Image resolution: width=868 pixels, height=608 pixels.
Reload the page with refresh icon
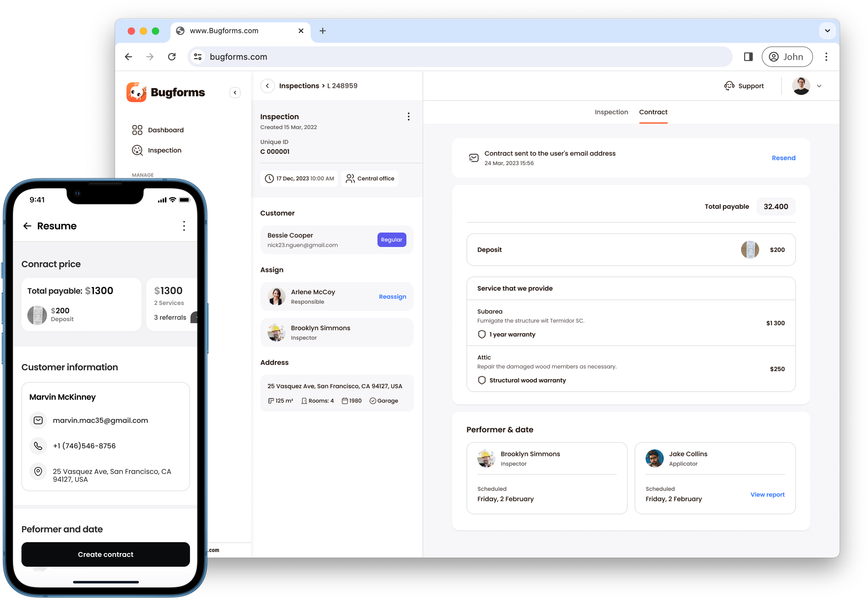pos(172,57)
